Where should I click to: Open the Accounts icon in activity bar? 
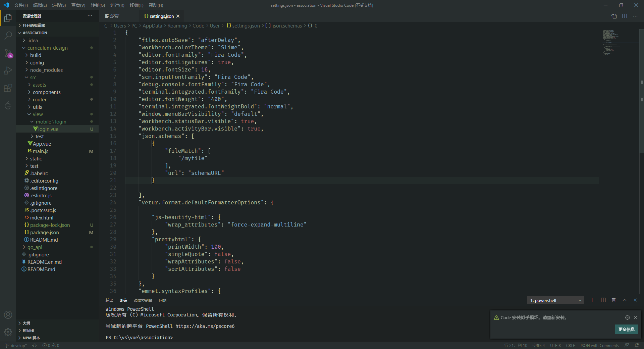point(8,315)
